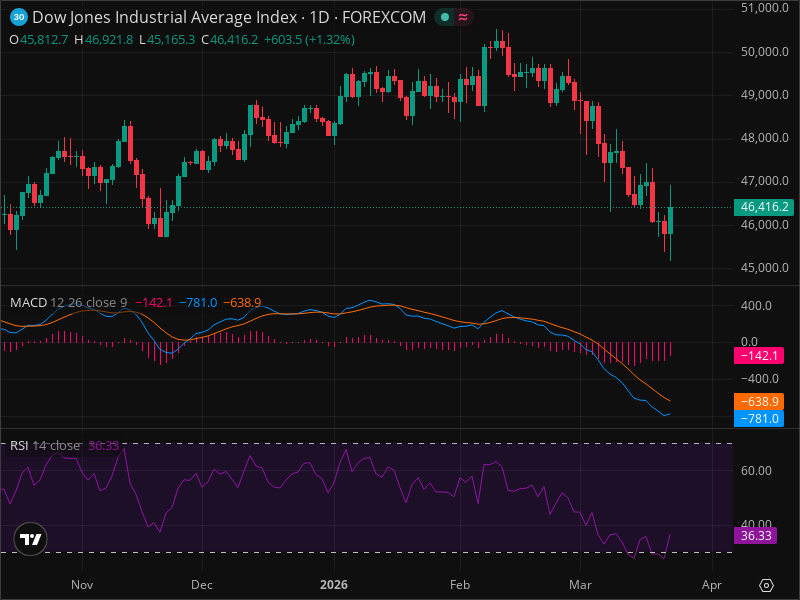Click the MACD scale label 0.0
This screenshot has width=800, height=600.
(749, 342)
